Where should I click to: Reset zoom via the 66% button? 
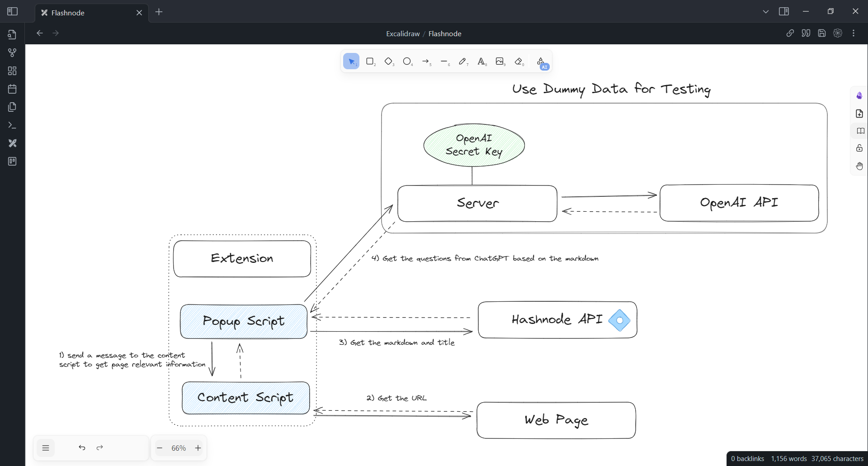point(179,448)
